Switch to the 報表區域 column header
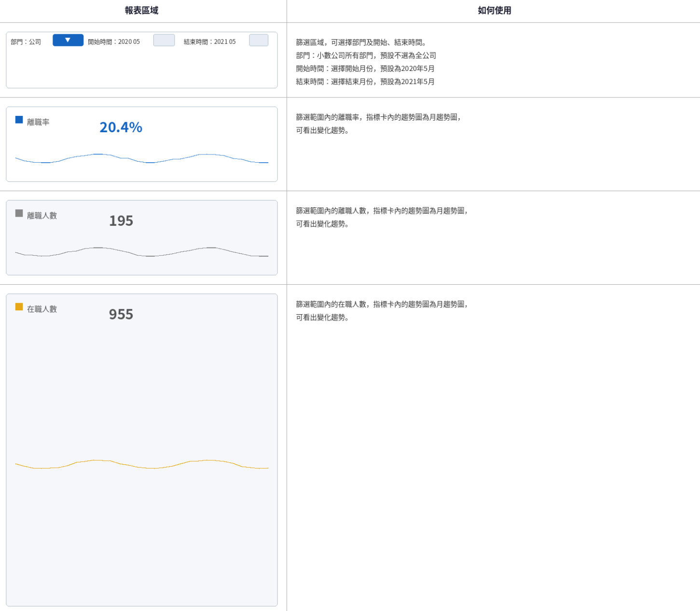The image size is (700, 611). coord(142,10)
